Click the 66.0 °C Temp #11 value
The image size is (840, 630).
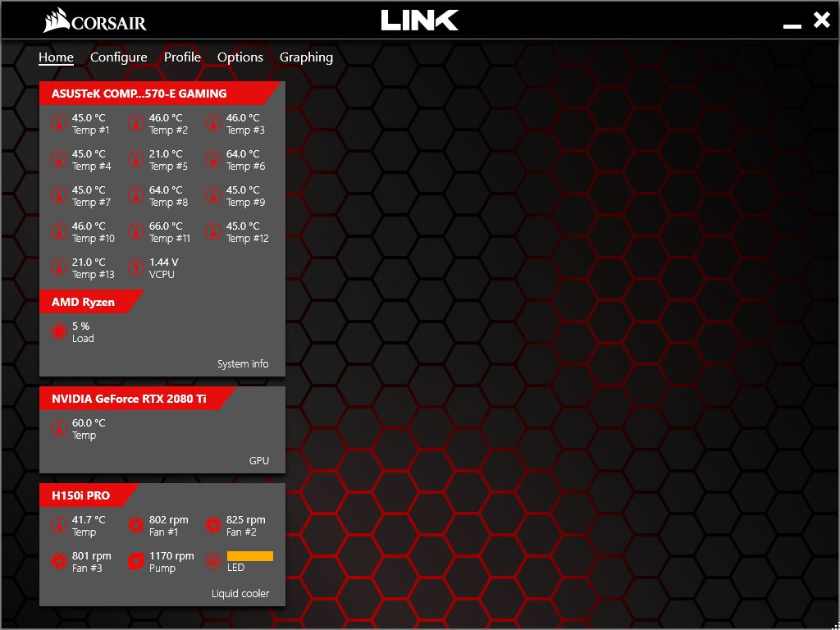coord(166,226)
